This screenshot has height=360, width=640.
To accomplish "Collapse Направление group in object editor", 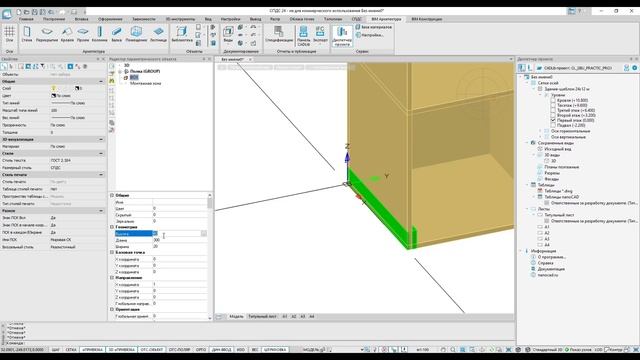I will [x=112, y=278].
